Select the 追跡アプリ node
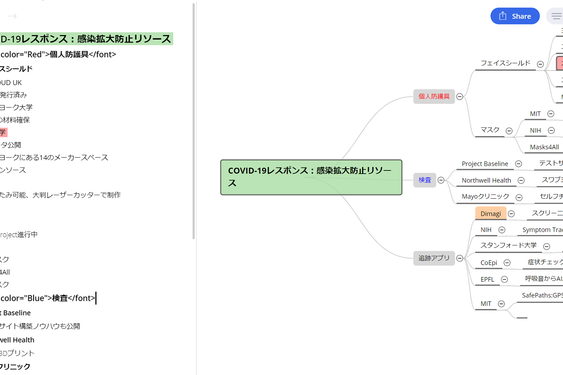Image resolution: width=563 pixels, height=375 pixels. (x=434, y=258)
